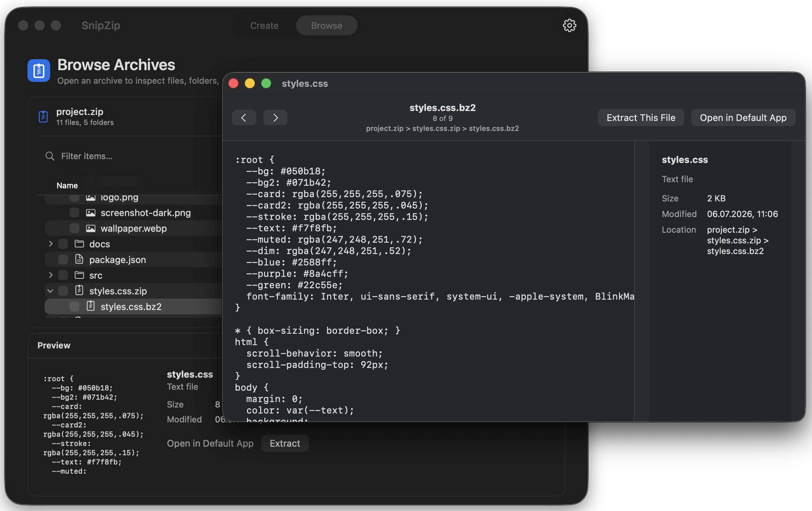The height and width of the screenshot is (511, 812).
Task: Tick the wallpaper.webp checkbox
Action: tap(74, 228)
